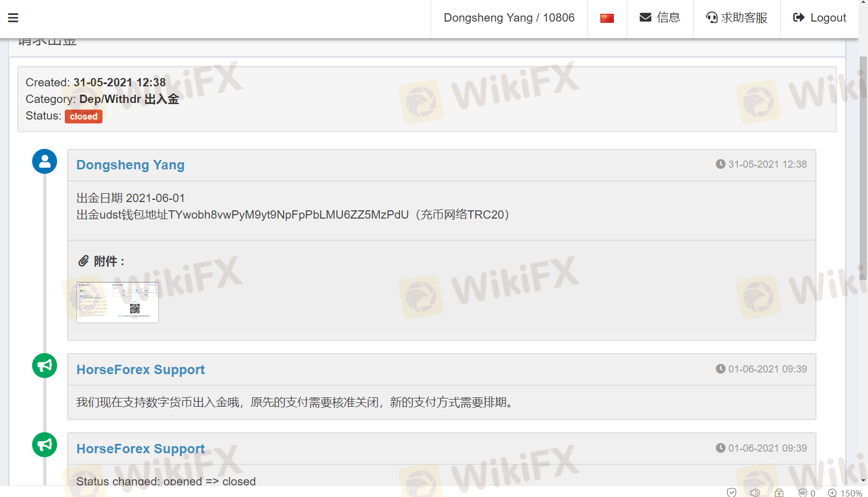Toggle the browser sound speaker icon
This screenshot has height=497, width=868.
point(755,493)
